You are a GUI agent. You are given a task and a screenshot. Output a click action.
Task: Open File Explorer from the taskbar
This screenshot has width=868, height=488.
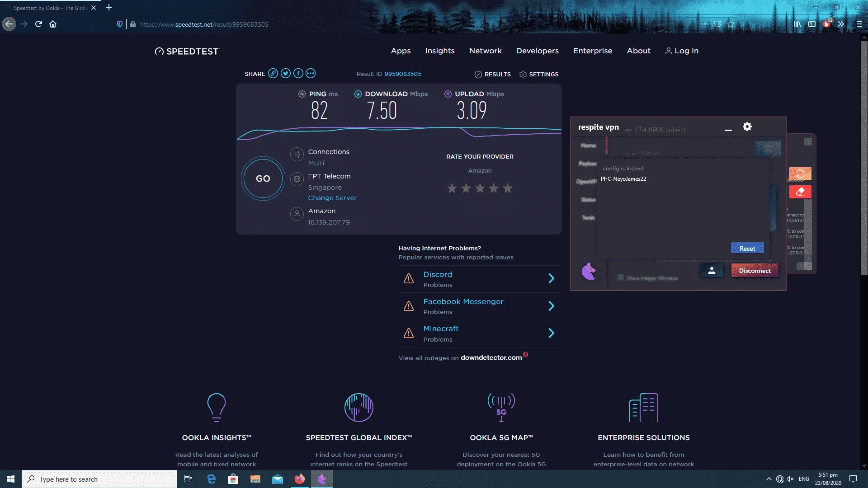click(255, 479)
